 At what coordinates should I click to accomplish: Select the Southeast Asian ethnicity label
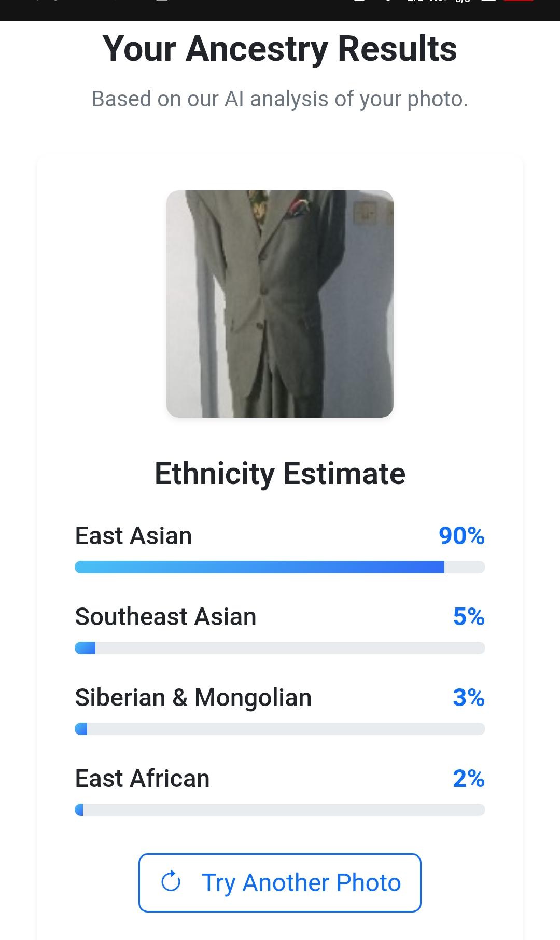165,617
